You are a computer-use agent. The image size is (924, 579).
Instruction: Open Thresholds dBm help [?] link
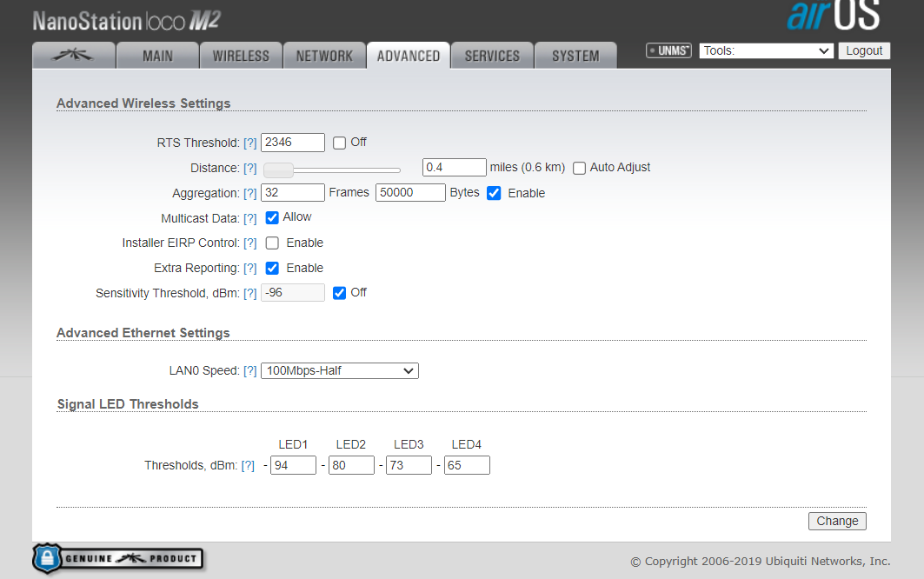pyautogui.click(x=248, y=466)
